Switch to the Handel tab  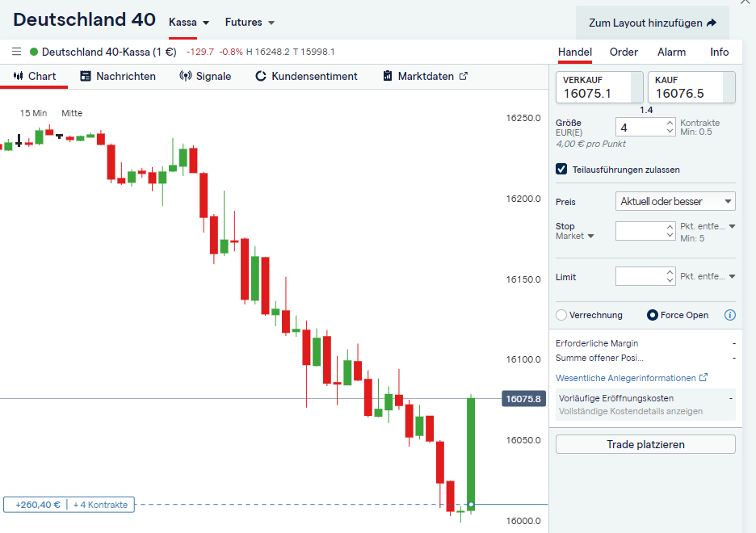[575, 52]
